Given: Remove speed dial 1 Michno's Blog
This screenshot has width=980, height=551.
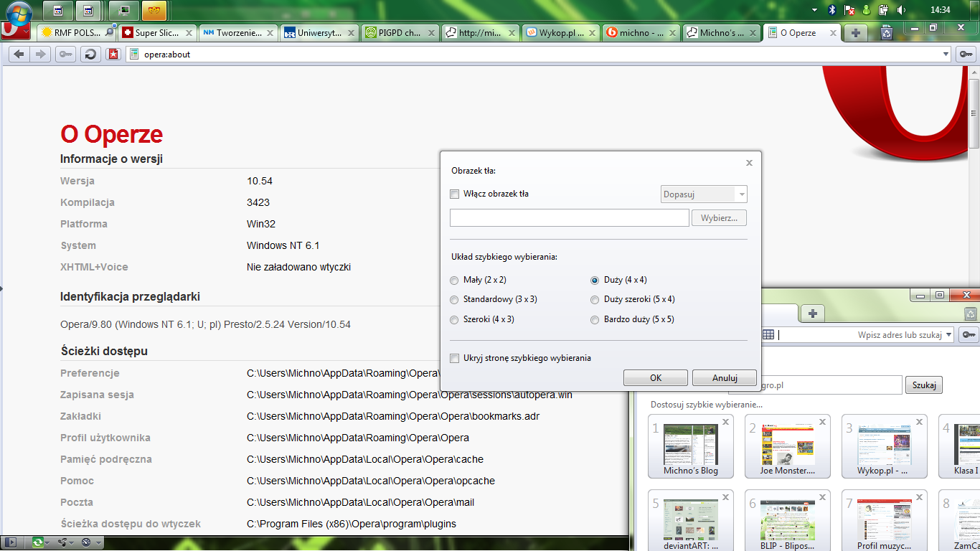Looking at the screenshot, I should click(725, 422).
